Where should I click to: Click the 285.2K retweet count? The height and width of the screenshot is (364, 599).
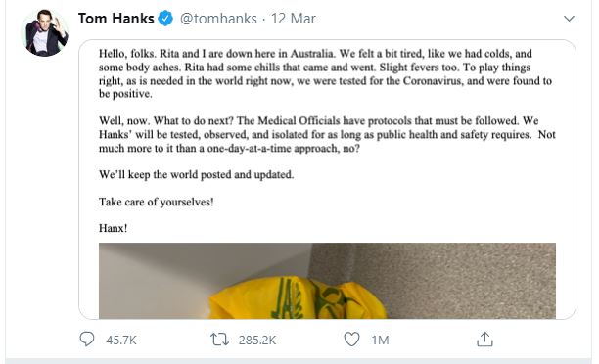point(257,340)
